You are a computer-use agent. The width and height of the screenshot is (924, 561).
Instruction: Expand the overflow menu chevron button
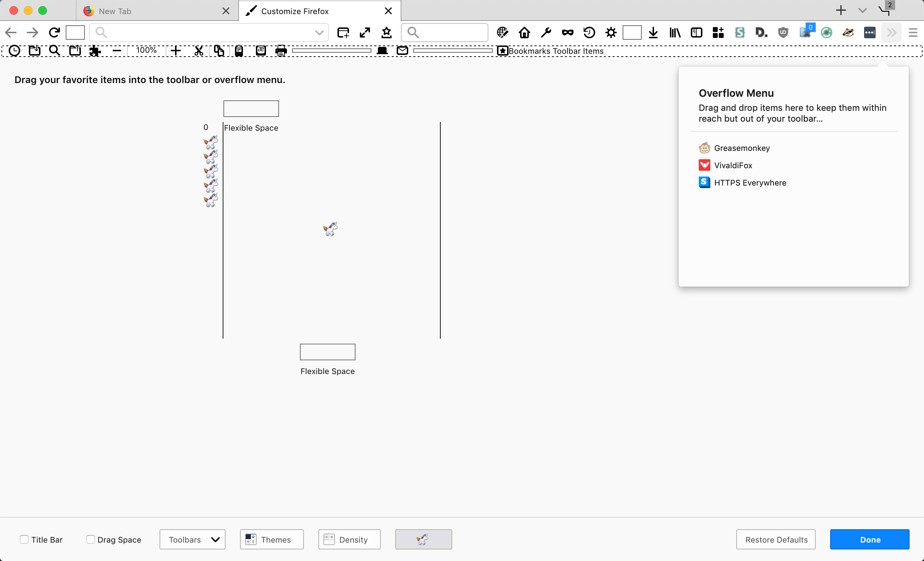[x=892, y=32]
